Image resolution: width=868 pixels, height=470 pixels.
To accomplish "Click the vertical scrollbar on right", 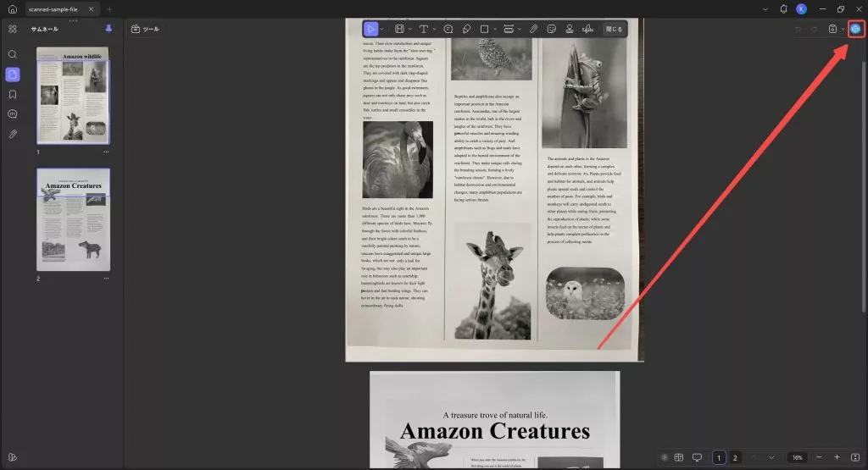I will click(x=864, y=185).
